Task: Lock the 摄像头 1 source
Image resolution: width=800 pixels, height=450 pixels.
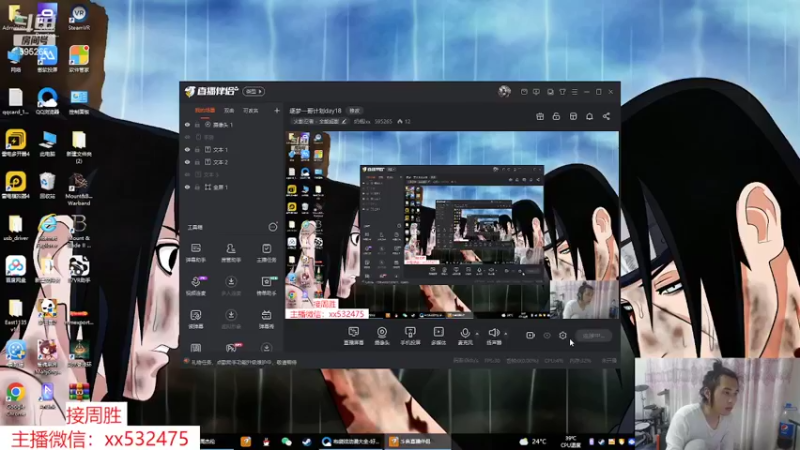Action: click(x=197, y=124)
